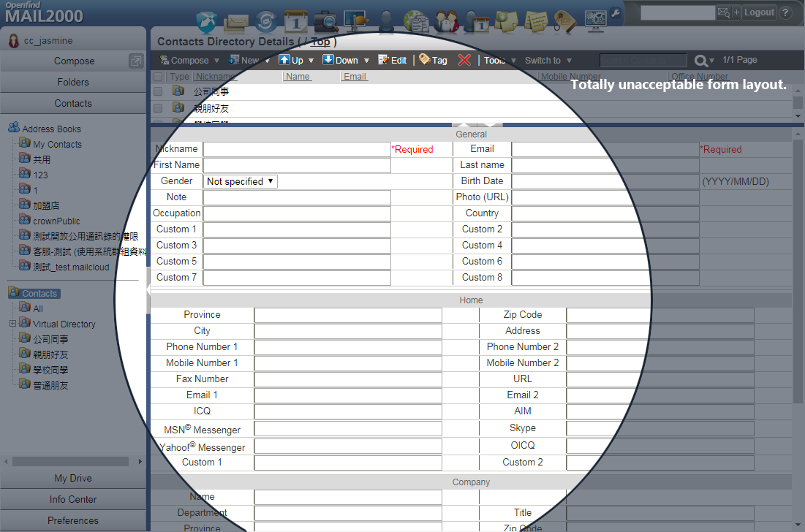Check the select-all checkbox in list header

(158, 77)
